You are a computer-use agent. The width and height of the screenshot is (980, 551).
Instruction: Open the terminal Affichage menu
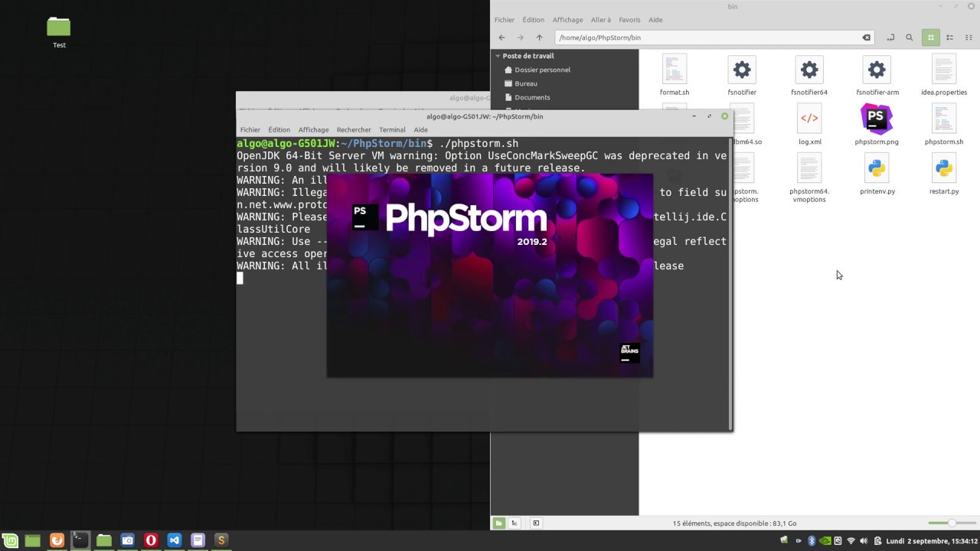(x=313, y=130)
